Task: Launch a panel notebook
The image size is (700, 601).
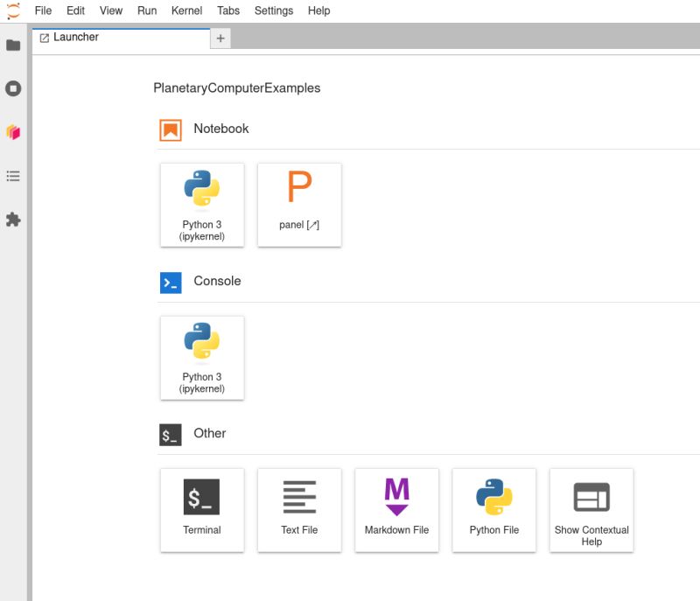Action: (x=299, y=205)
